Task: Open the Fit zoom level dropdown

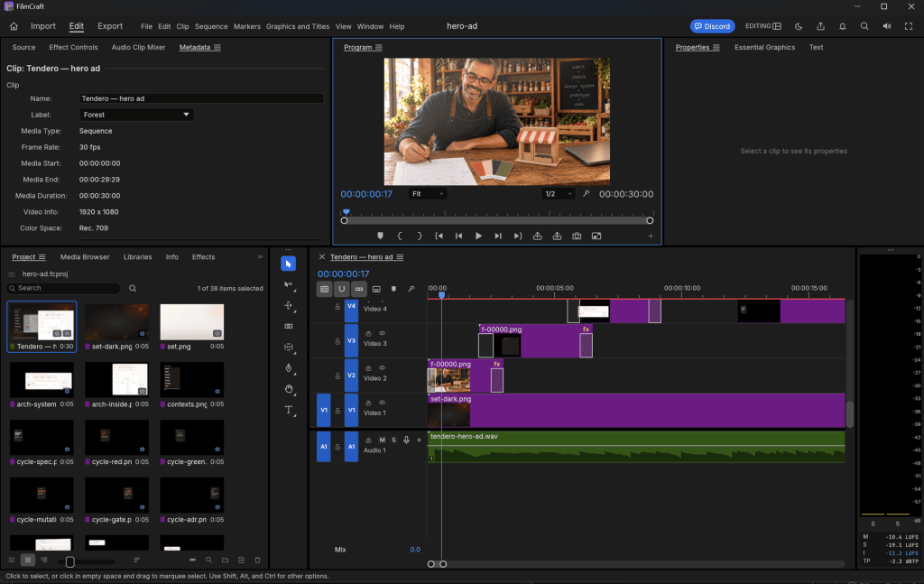Action: [x=427, y=193]
